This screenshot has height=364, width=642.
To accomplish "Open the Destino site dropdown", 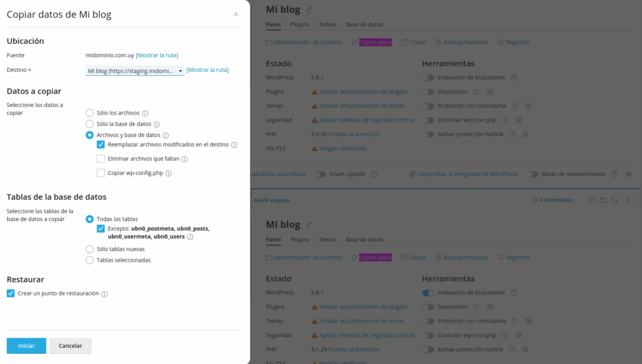I will (135, 71).
